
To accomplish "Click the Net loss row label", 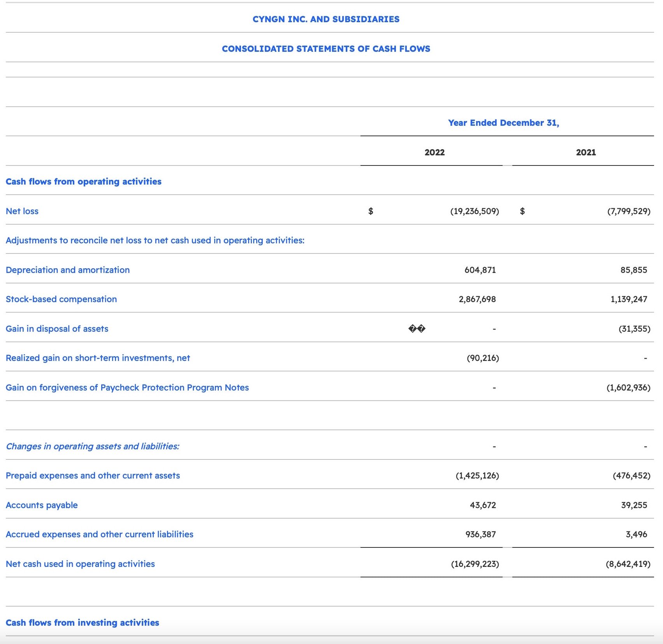I will 22,211.
